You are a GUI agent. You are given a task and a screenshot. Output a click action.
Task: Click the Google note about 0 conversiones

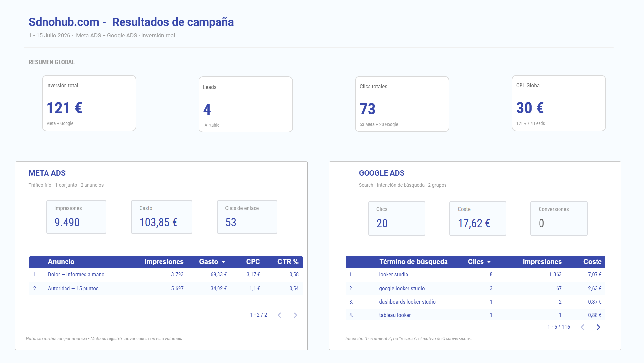pos(408,338)
